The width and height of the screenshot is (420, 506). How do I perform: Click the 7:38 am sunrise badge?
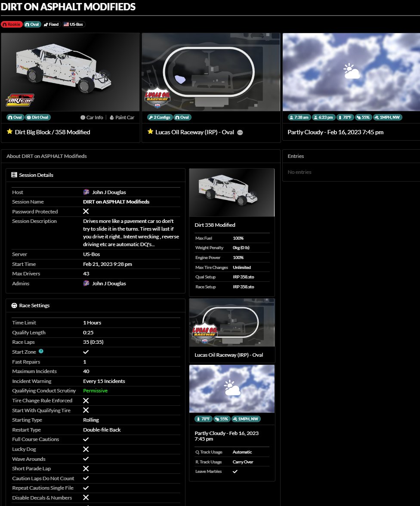(x=299, y=117)
